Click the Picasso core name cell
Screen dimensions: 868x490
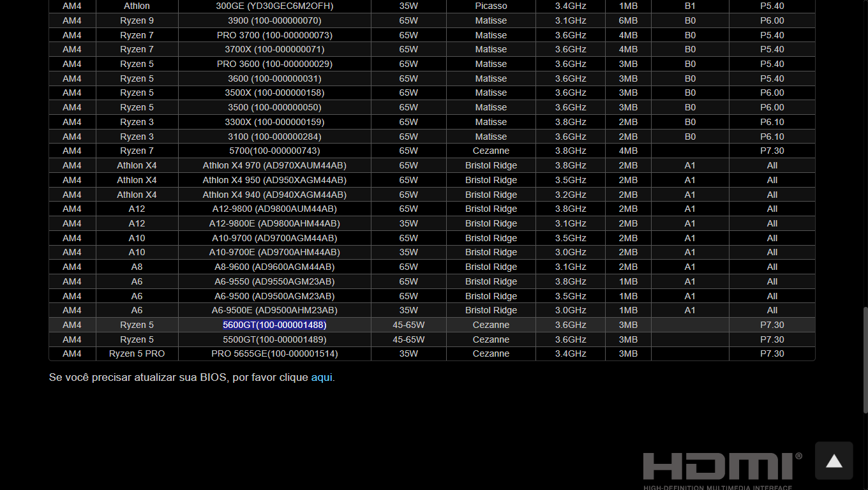491,6
